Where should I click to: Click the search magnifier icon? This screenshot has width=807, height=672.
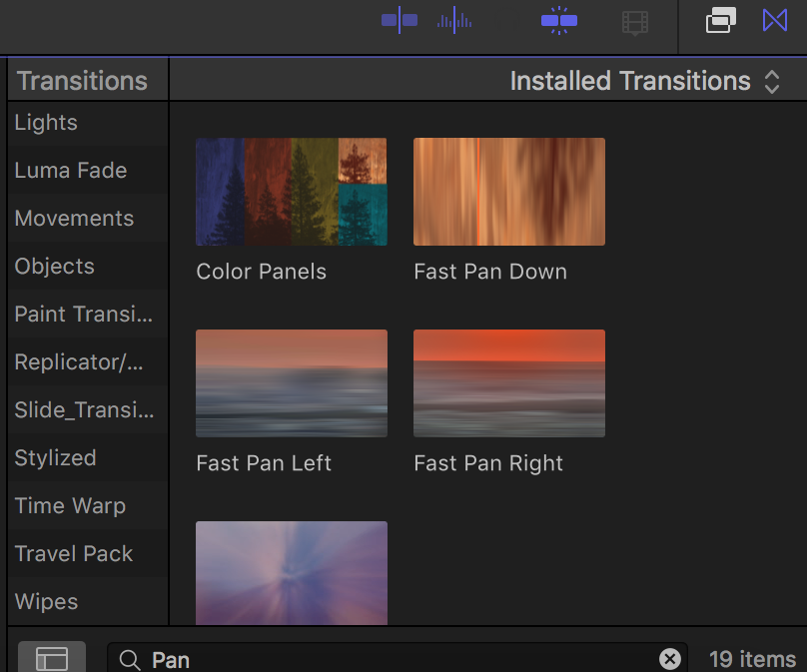coord(130,659)
